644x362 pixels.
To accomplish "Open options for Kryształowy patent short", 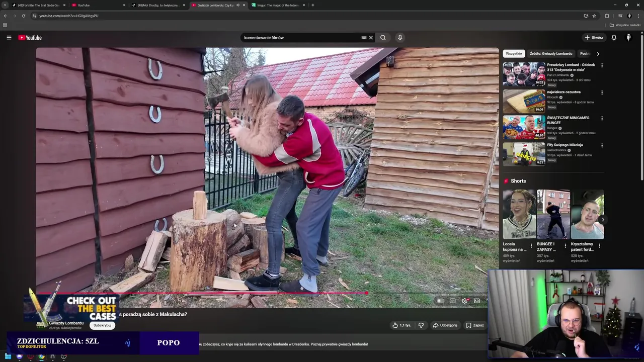I will coord(599,246).
